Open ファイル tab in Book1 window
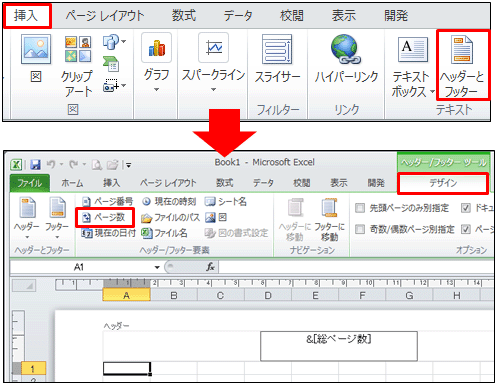 click(30, 183)
